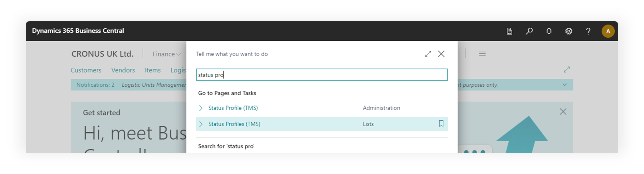
Task: Click the search magnifier icon
Action: (x=529, y=31)
